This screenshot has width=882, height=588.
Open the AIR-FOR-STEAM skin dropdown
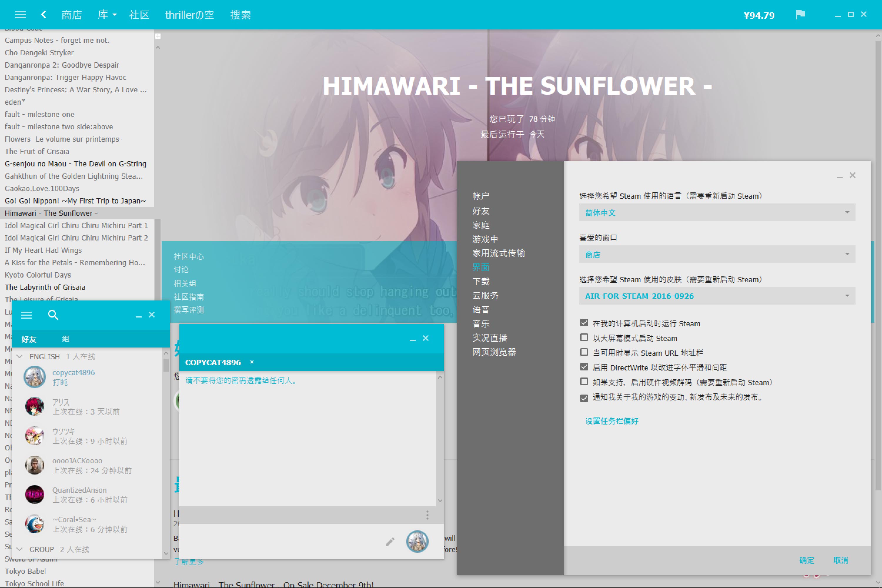coord(717,296)
